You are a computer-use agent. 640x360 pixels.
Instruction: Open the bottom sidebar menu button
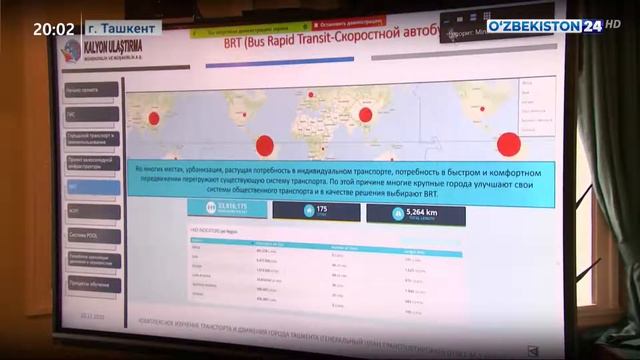[95, 285]
